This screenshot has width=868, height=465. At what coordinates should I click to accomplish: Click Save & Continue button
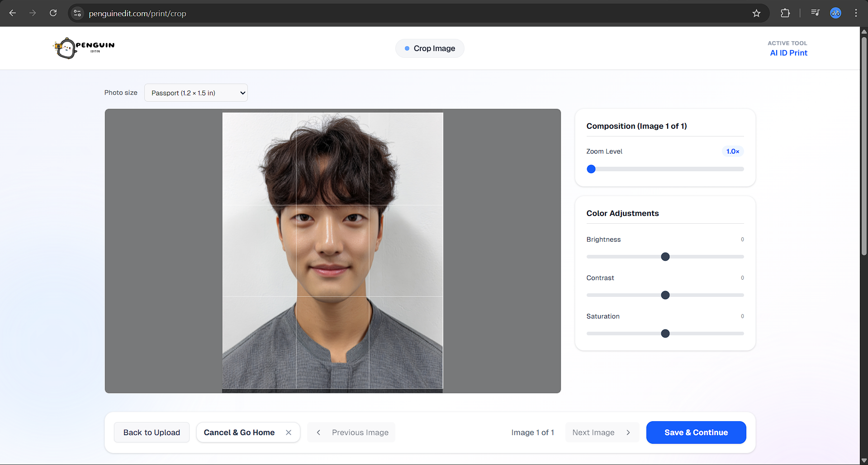coord(696,432)
